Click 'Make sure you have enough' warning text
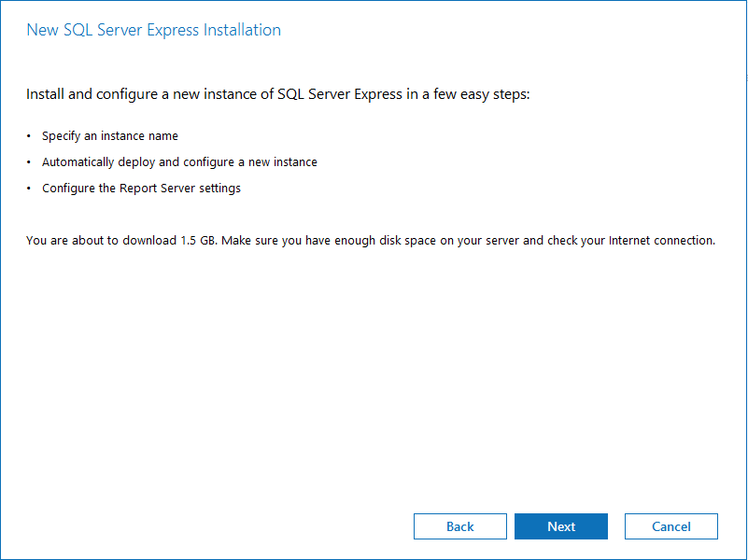 (296, 241)
